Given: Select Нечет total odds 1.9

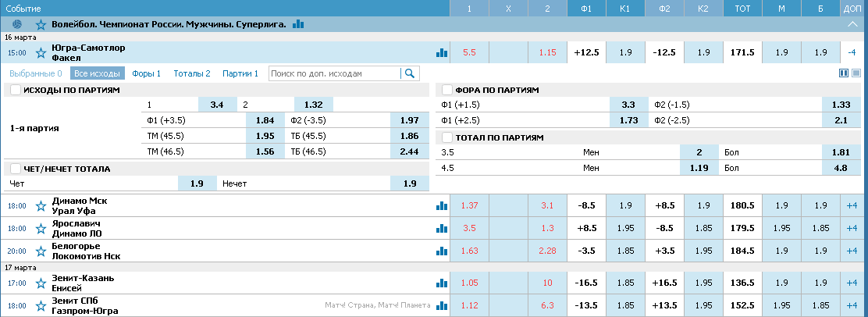Looking at the screenshot, I should coord(410,183).
